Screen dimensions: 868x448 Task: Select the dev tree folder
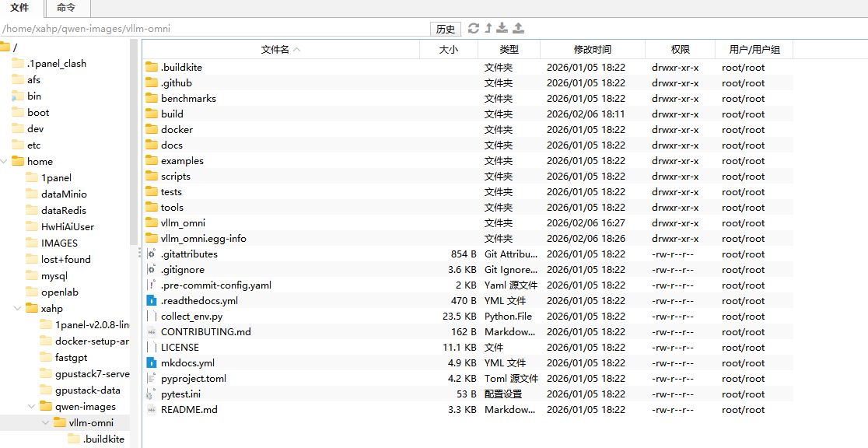click(x=36, y=128)
